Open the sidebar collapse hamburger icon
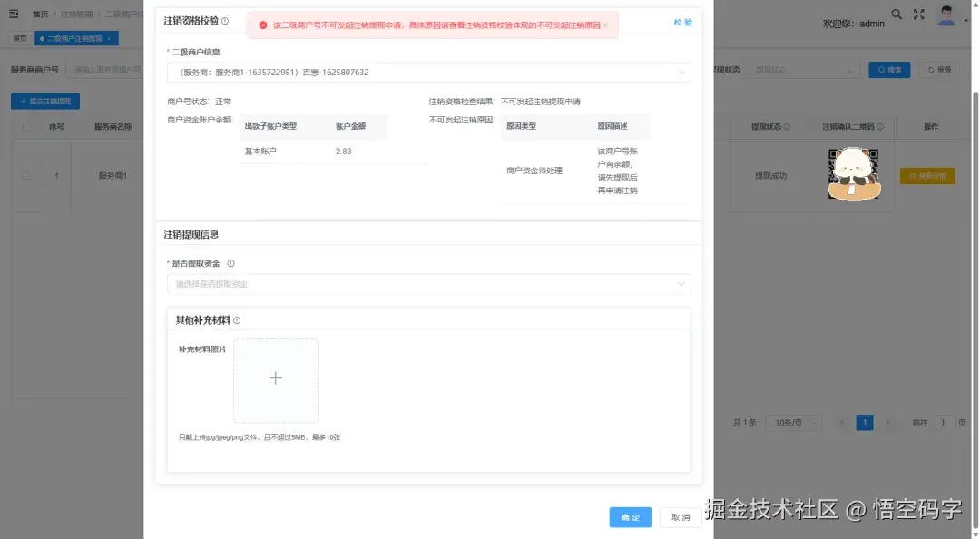 click(15, 14)
